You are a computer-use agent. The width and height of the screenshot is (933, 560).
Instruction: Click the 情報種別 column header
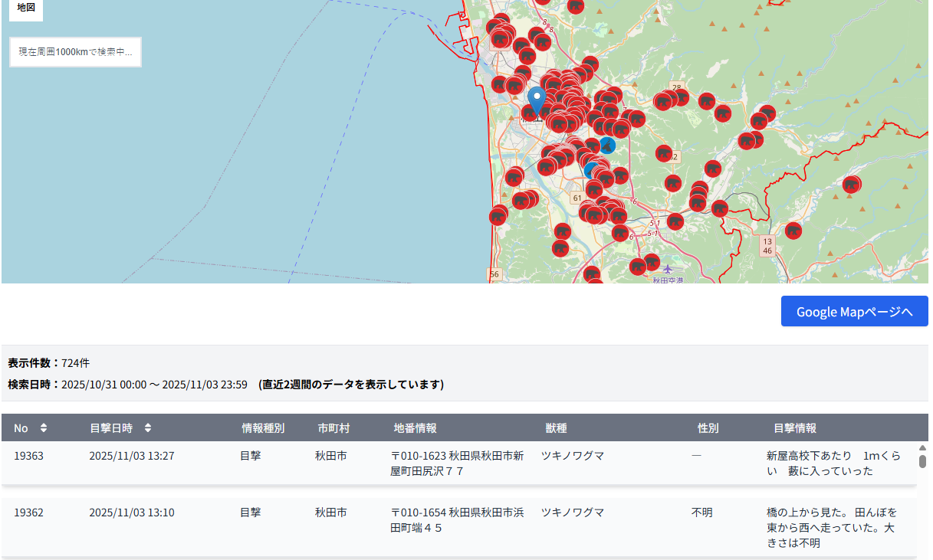coord(263,428)
